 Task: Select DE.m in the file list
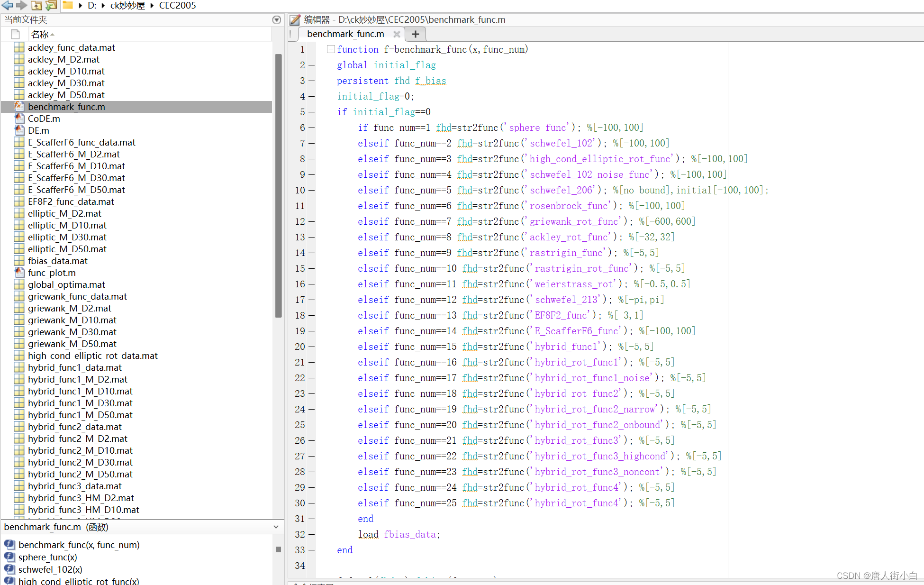tap(38, 130)
